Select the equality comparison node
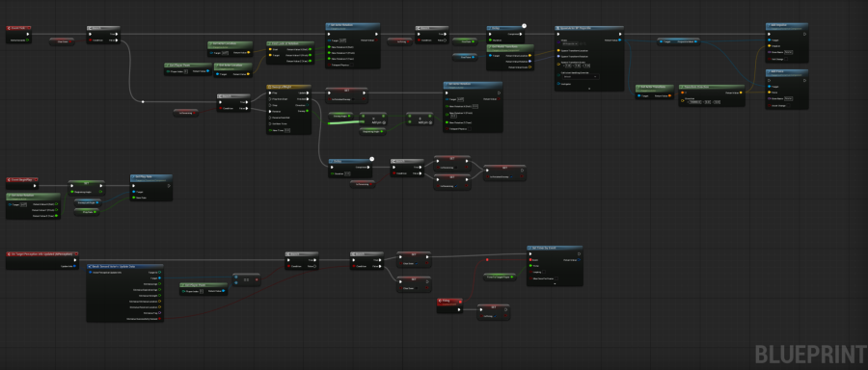This screenshot has width=868, height=370. (246, 279)
